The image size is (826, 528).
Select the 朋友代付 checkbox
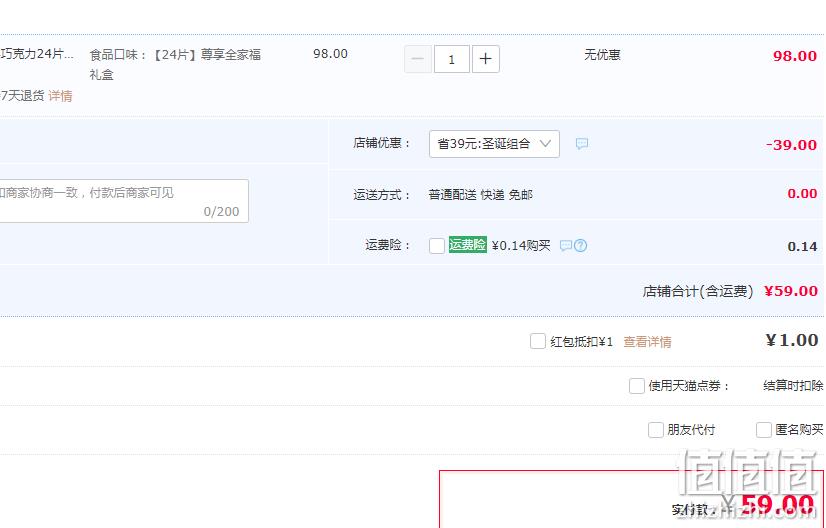click(x=655, y=430)
